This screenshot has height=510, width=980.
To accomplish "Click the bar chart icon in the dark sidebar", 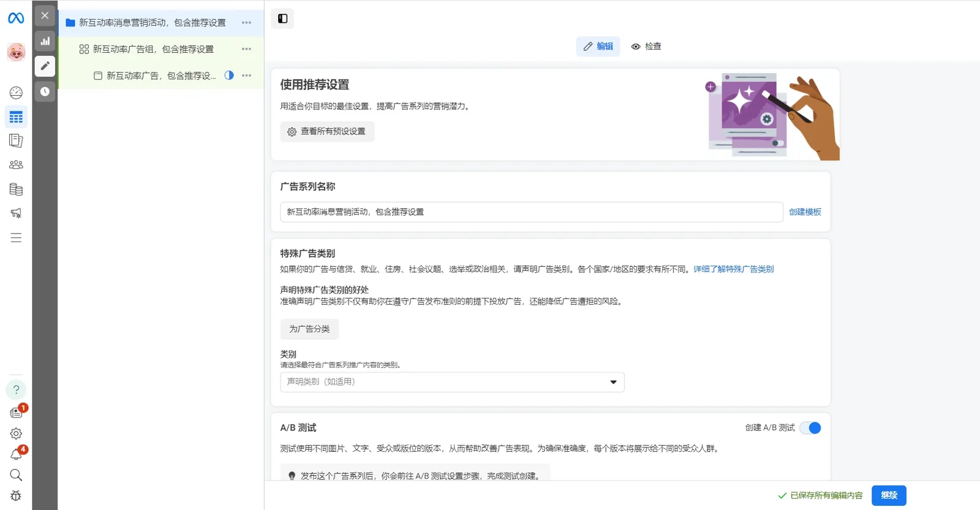I will point(45,41).
